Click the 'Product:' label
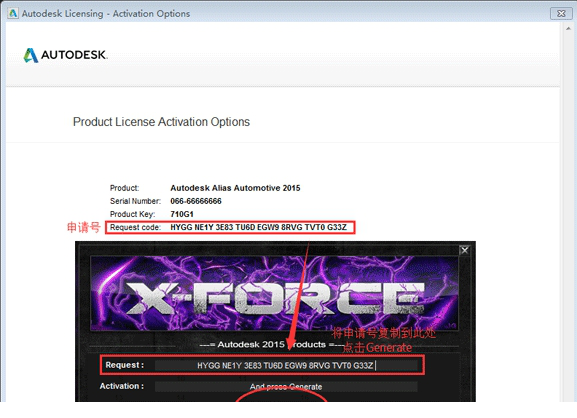 [124, 188]
